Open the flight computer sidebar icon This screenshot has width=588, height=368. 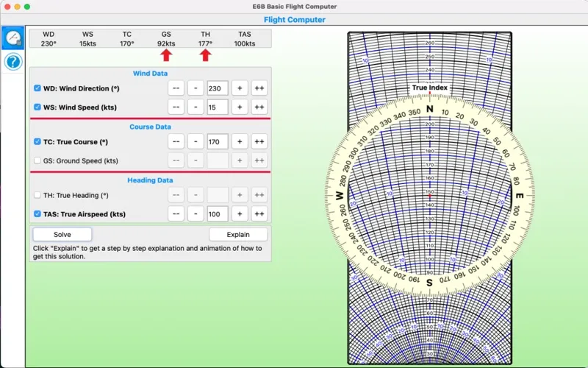coord(13,38)
